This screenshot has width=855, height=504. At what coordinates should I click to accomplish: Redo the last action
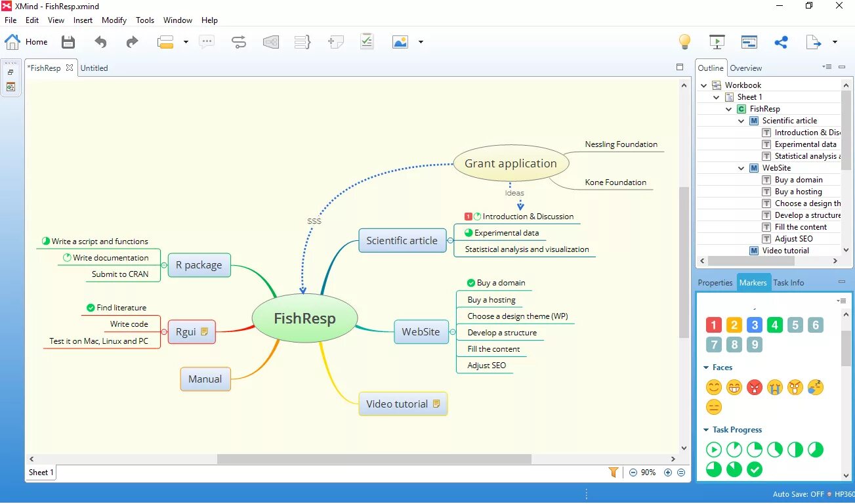[132, 42]
